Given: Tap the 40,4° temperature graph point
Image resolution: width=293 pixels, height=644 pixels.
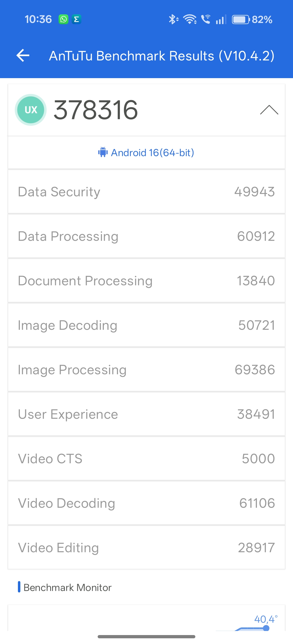Looking at the screenshot, I should 266,628.
